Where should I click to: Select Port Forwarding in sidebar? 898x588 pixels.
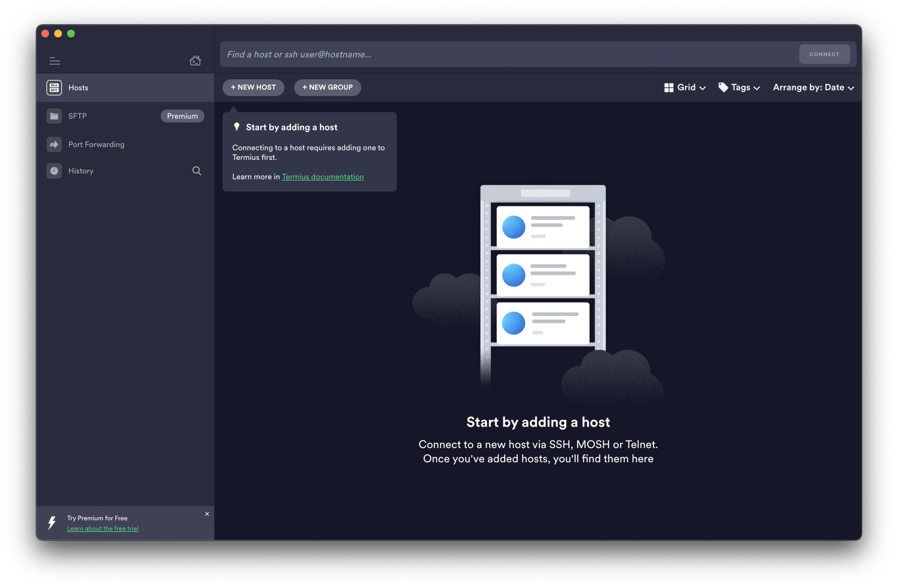tap(96, 144)
